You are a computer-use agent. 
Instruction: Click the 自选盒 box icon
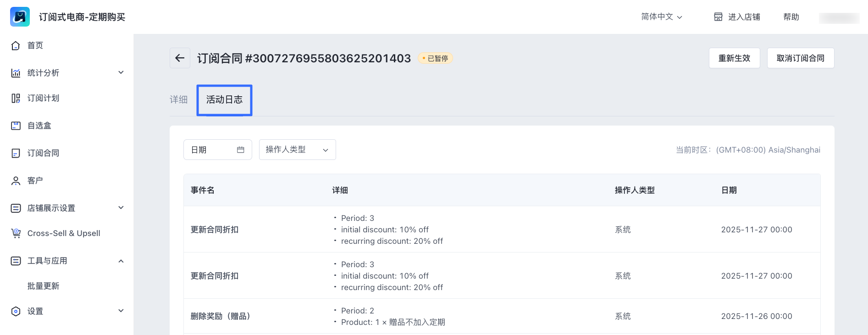tap(16, 126)
